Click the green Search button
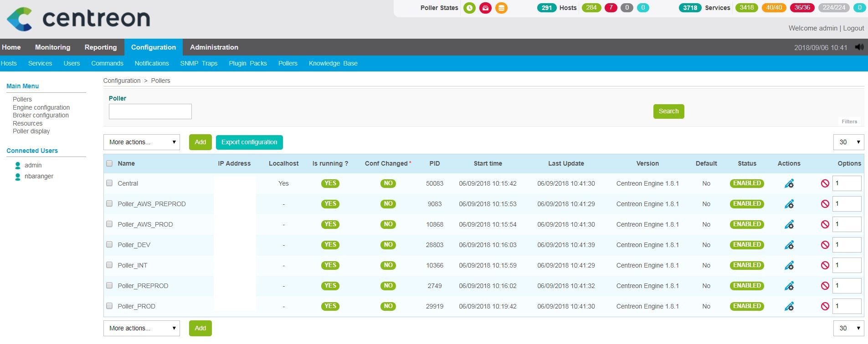The width and height of the screenshot is (868, 344). point(668,111)
